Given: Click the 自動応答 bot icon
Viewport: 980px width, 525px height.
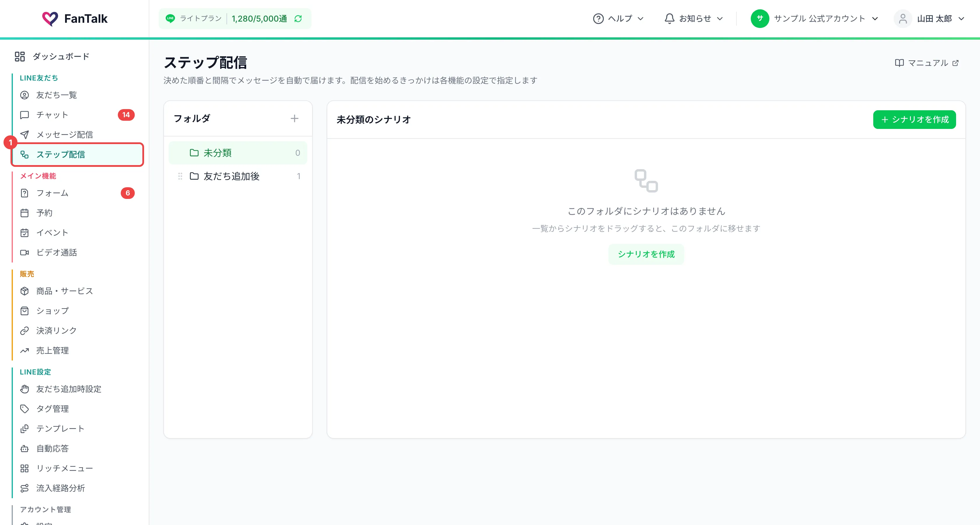Looking at the screenshot, I should [24, 449].
